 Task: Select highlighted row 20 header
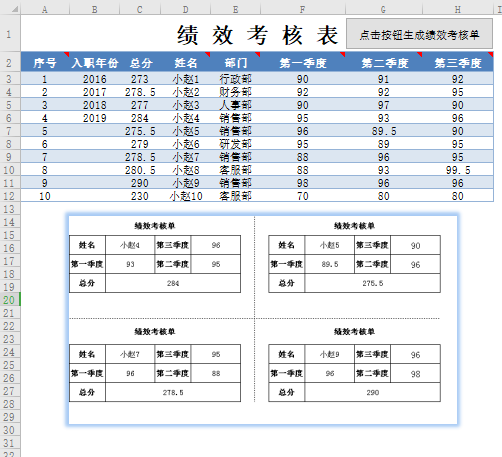point(9,300)
